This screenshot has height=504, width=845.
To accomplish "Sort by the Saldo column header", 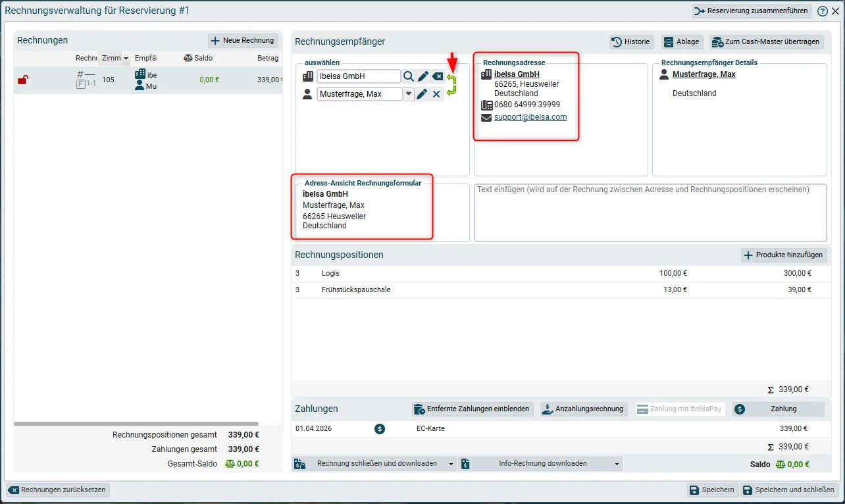I will point(198,59).
